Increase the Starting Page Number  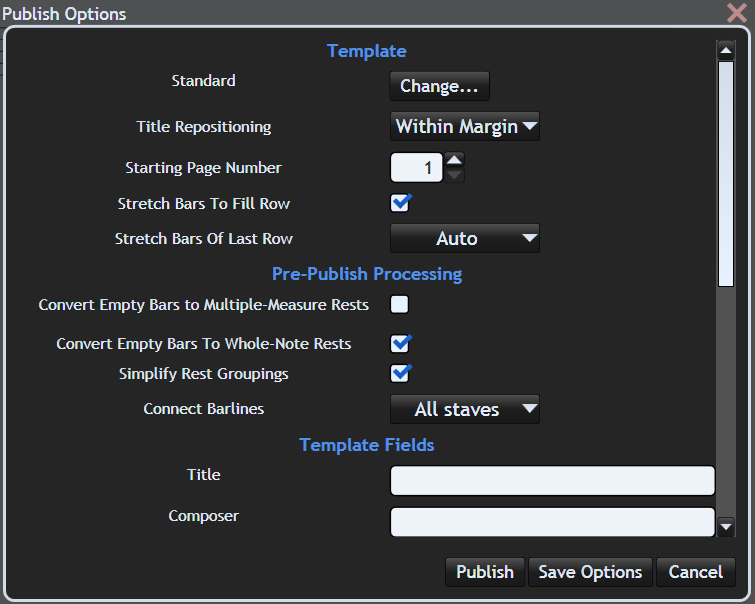[455, 159]
